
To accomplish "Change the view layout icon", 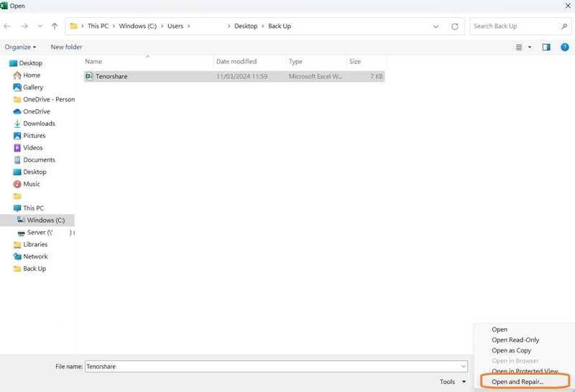I will (519, 47).
